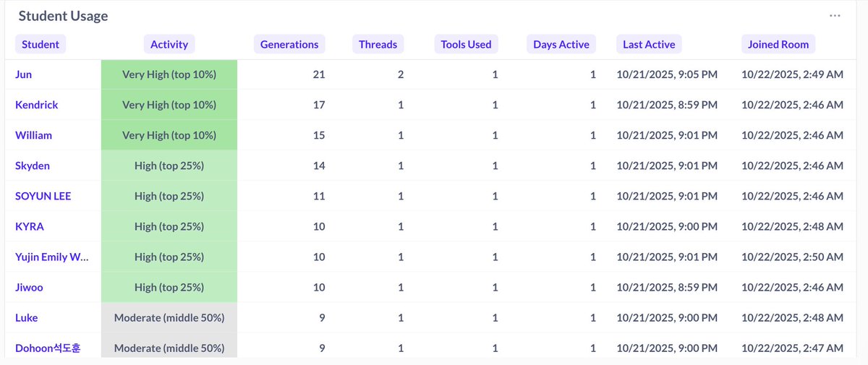
Task: Click Dohoon's joined room 2:47 AM timestamp
Action: [x=792, y=348]
